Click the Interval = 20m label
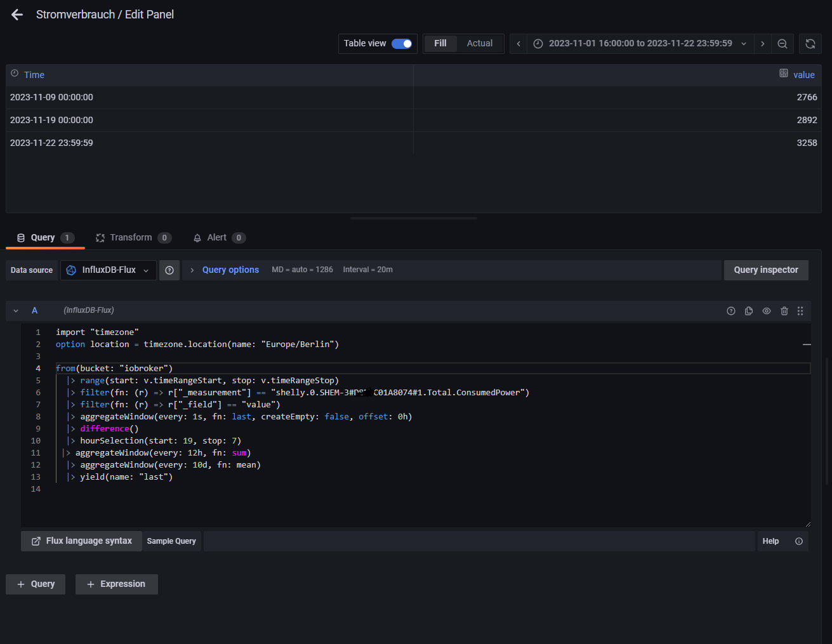 368,270
